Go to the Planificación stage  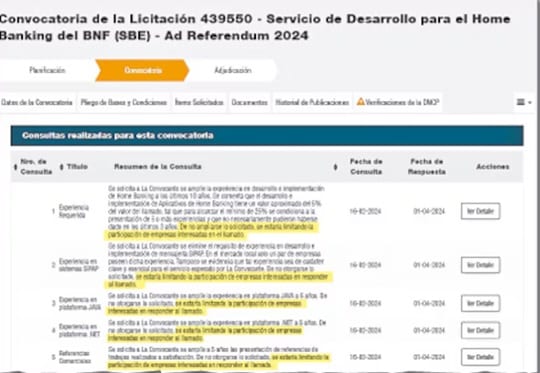click(47, 70)
